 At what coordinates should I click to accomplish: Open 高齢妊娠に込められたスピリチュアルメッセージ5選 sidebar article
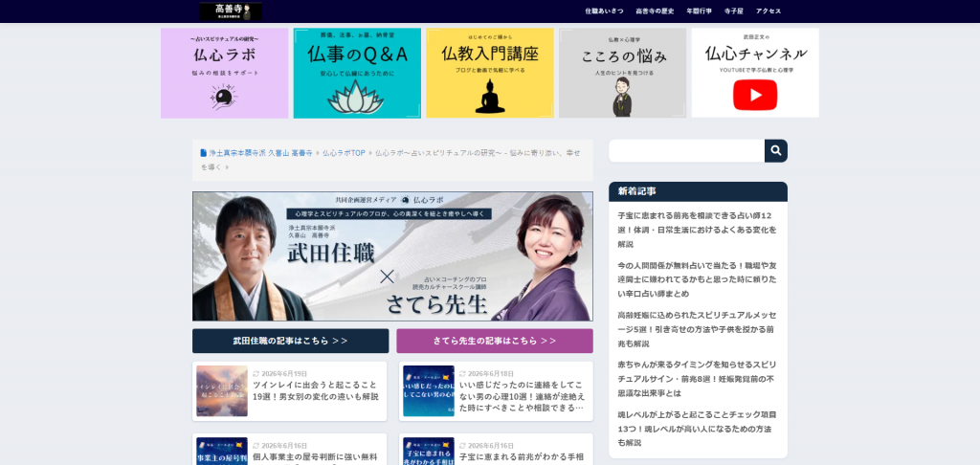pos(697,329)
